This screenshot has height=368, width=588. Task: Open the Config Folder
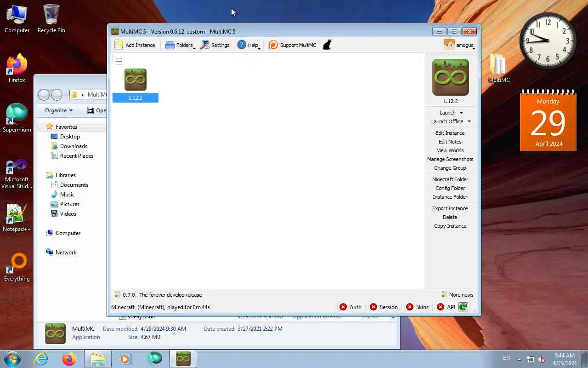click(x=450, y=188)
